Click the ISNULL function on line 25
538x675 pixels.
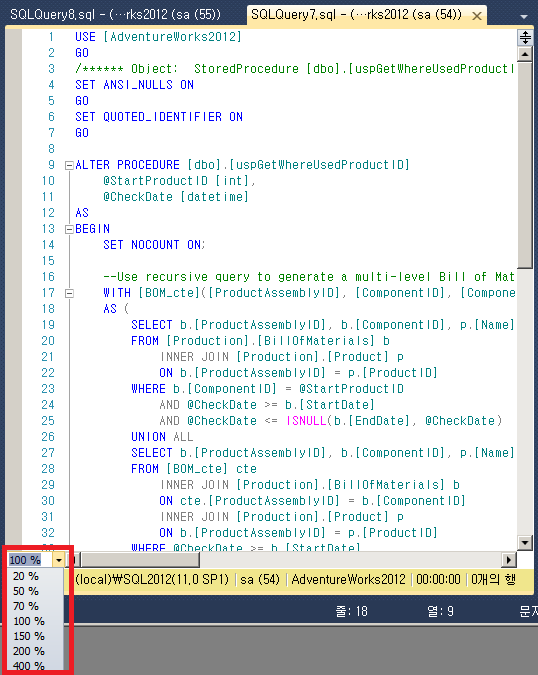(x=306, y=421)
